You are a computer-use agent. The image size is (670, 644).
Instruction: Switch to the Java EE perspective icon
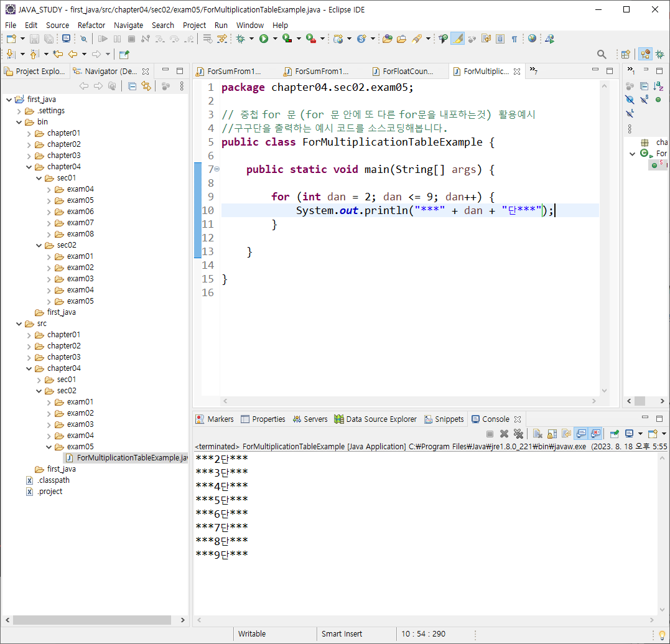(645, 54)
